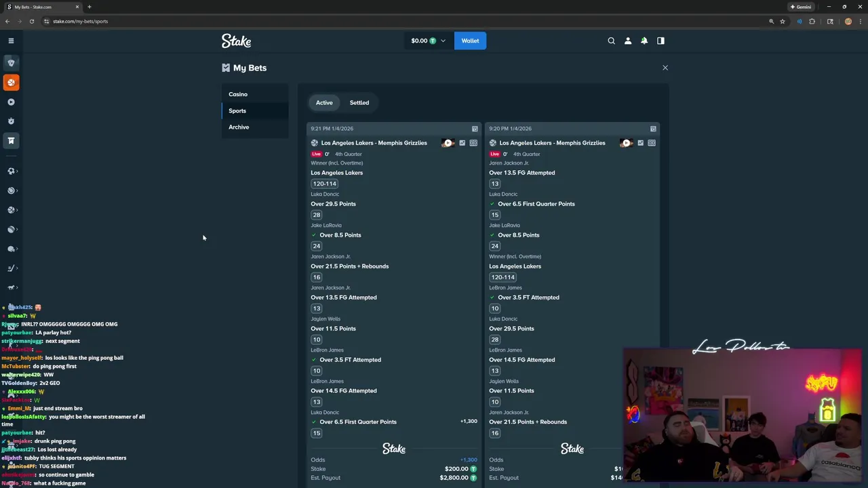
Task: Select the basketball sport icon with chevron
Action: click(11, 210)
